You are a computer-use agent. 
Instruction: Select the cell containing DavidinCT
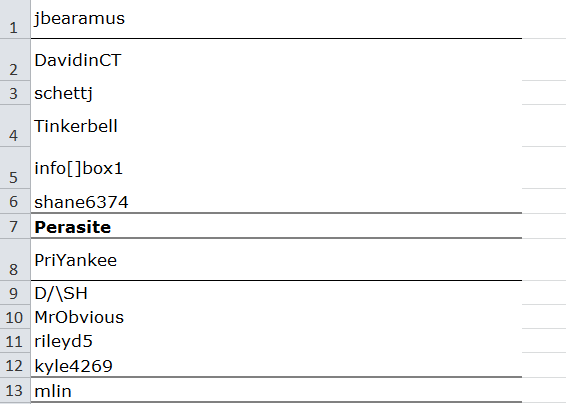(x=276, y=60)
